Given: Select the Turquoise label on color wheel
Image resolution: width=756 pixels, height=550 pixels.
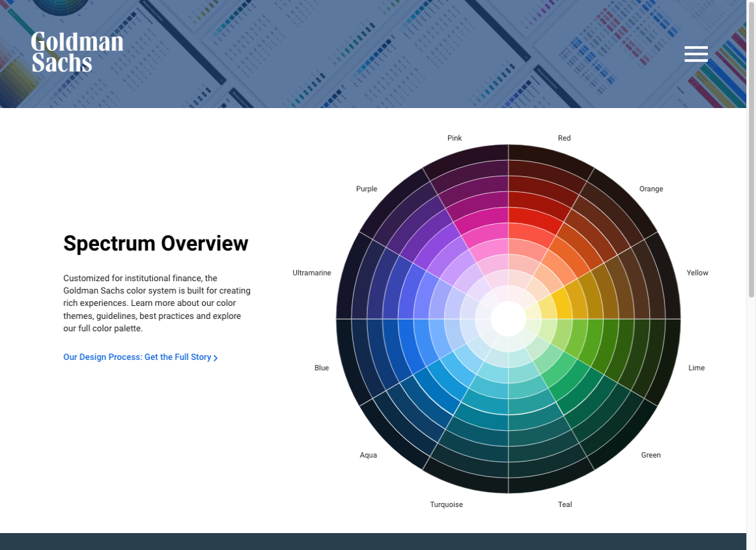Looking at the screenshot, I should [446, 504].
